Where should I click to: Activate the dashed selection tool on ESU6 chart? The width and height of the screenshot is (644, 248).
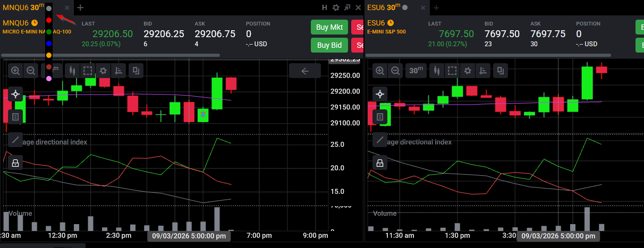coord(452,71)
